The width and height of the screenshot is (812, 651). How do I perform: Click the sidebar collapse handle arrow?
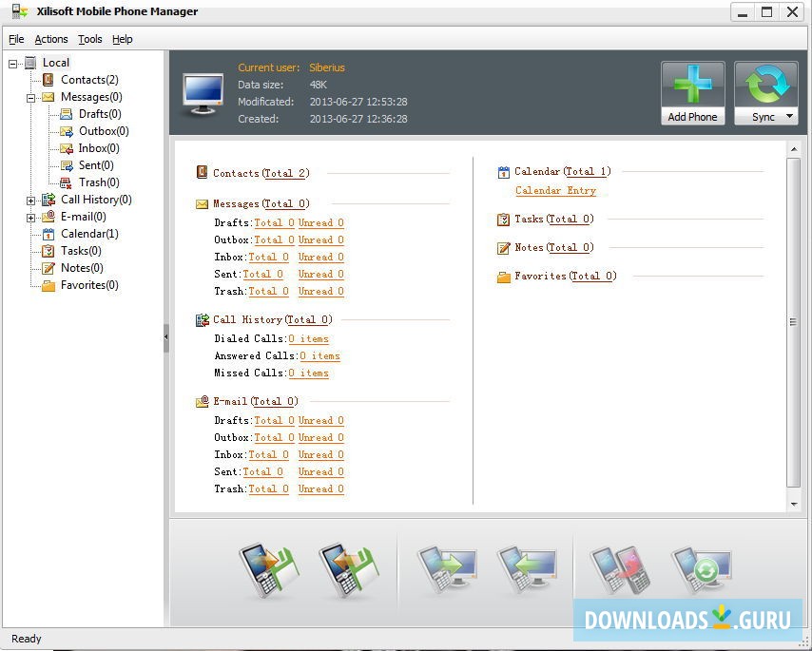165,337
